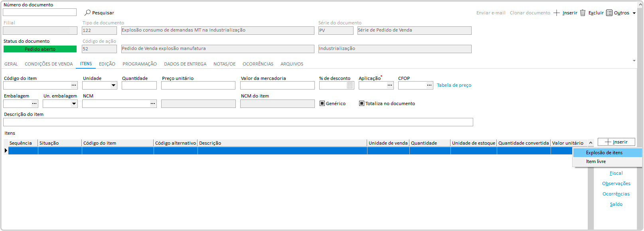Image resolution: width=644 pixels, height=231 pixels.
Task: Toggle the Totaliza no documento checkbox
Action: [362, 104]
